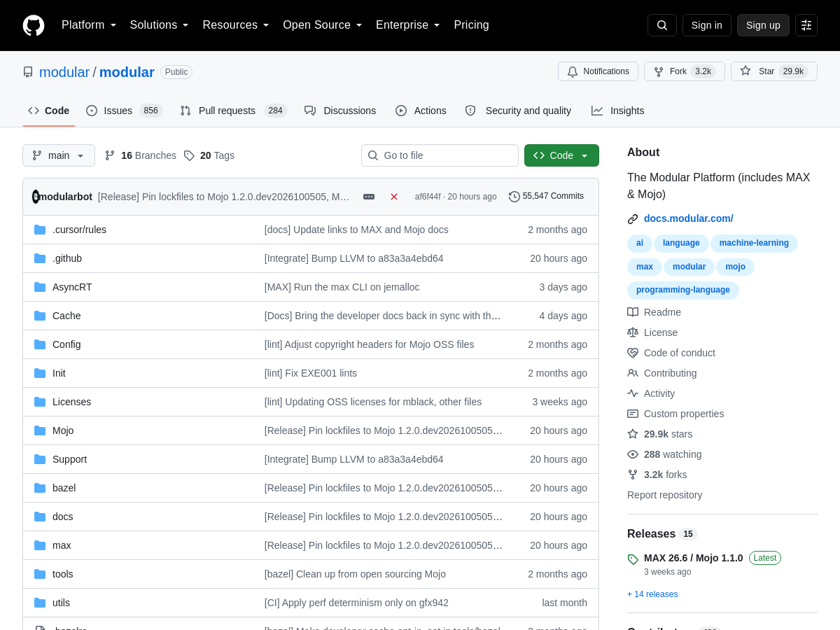Open the modular owner link
Screen dimensions: 840x630
[x=64, y=72]
